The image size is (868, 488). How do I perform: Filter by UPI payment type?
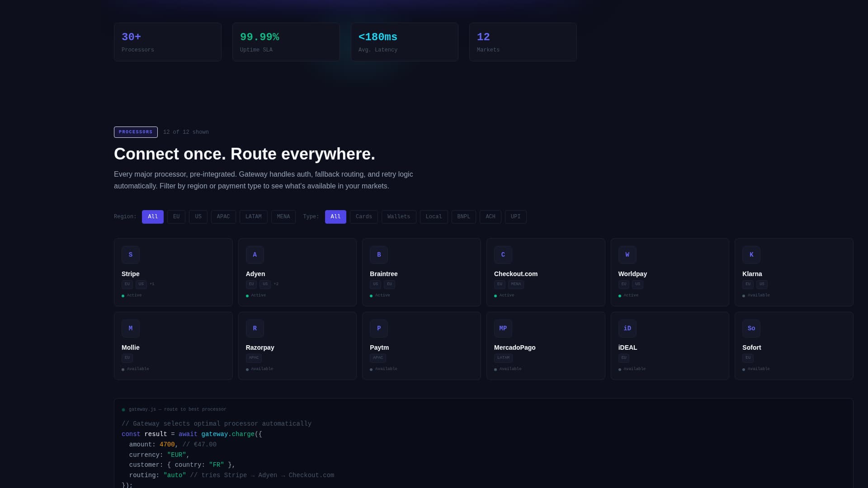515,217
